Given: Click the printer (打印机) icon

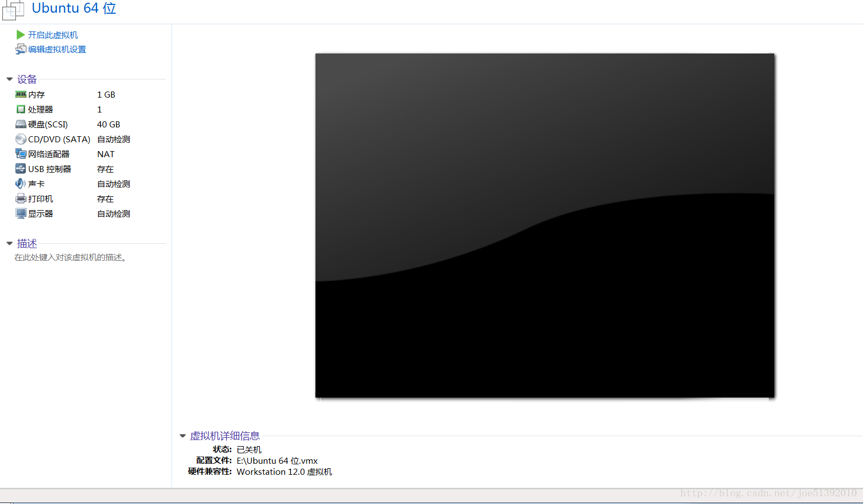Looking at the screenshot, I should tap(21, 199).
